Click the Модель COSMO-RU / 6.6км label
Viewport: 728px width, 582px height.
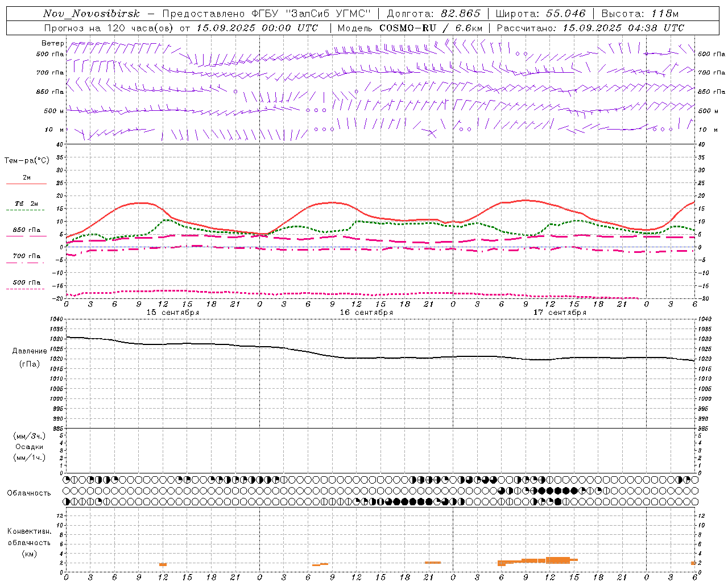[410, 28]
